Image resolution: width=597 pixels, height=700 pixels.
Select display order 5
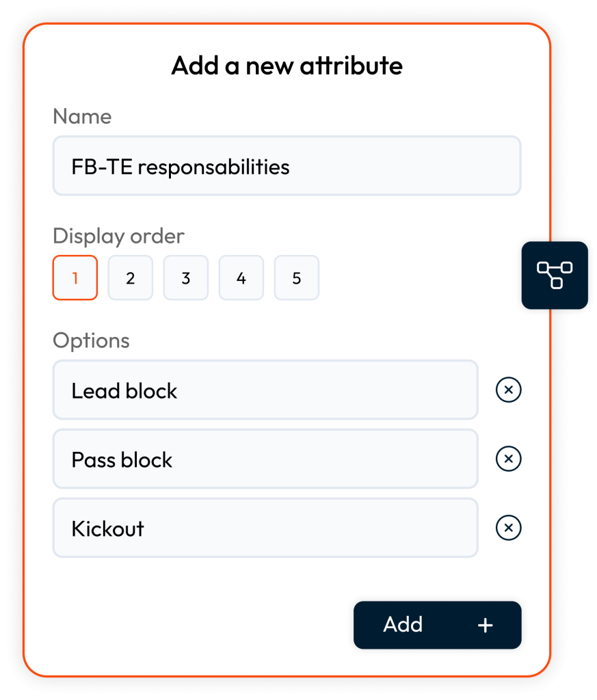coord(297,278)
